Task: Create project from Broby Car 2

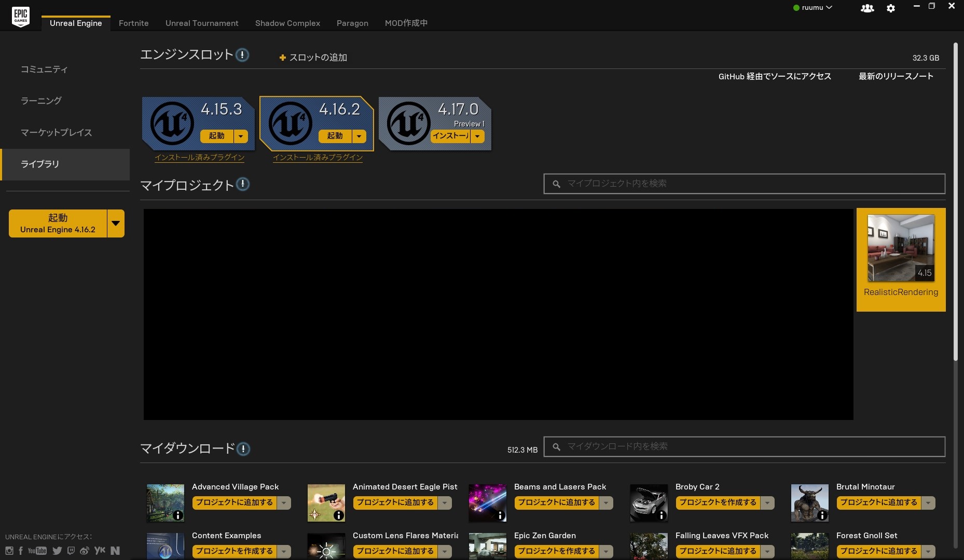Action: 718,503
